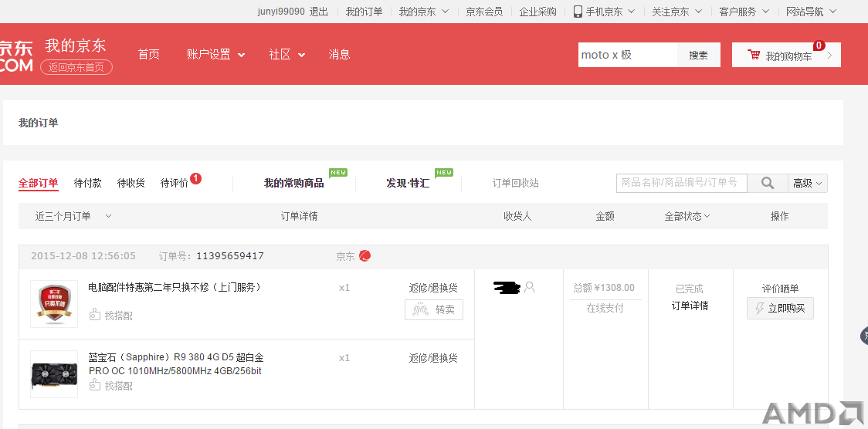
Task: Click the 返回京东首页 button
Action: pyautogui.click(x=76, y=67)
